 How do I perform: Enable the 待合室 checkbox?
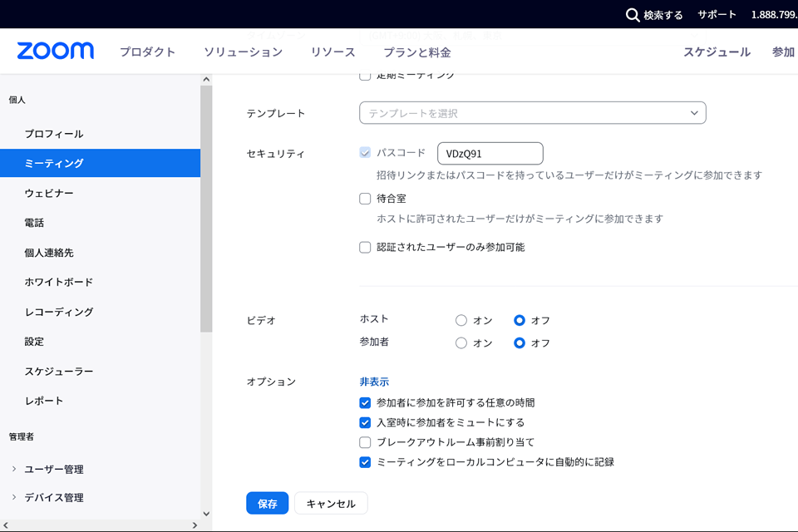[364, 198]
